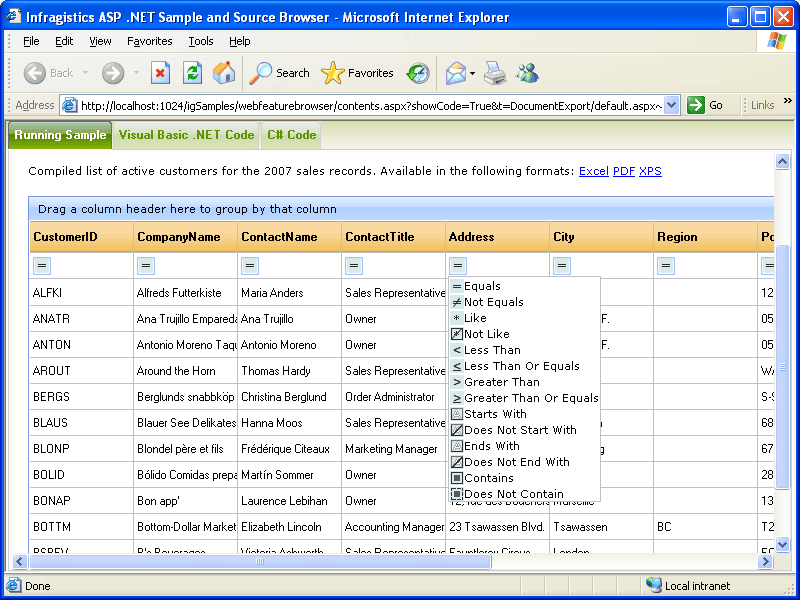800x600 pixels.
Task: Open the Region column filter
Action: pyautogui.click(x=666, y=265)
